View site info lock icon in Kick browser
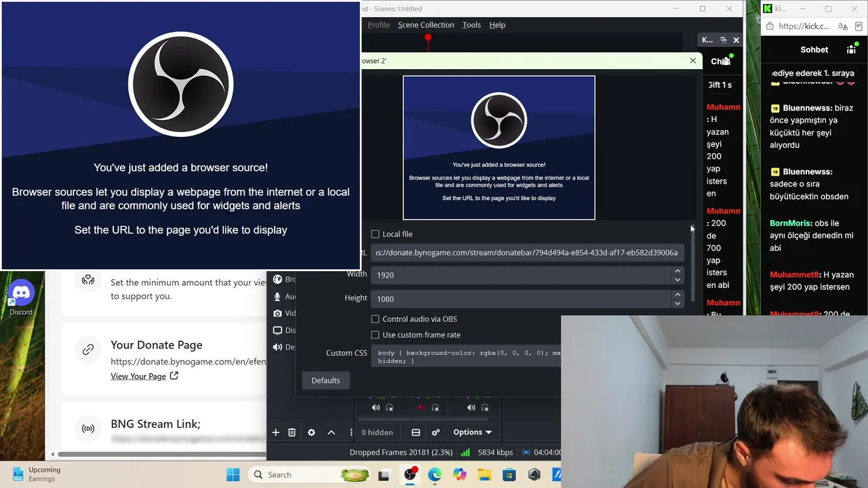This screenshot has width=868, height=488. [x=769, y=26]
